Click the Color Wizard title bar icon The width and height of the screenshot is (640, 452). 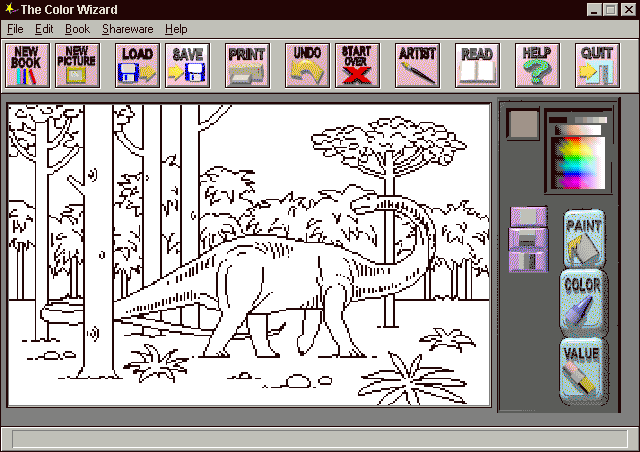pyautogui.click(x=11, y=9)
